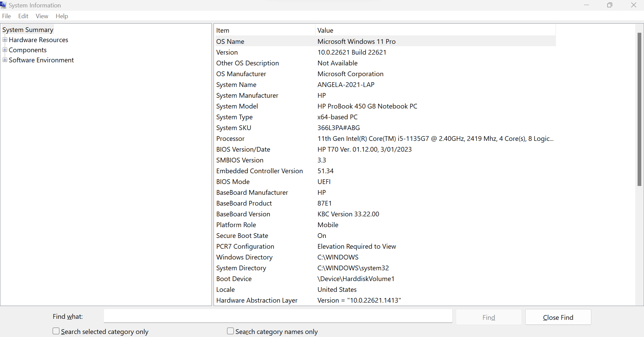
Task: Open the View menu
Action: pos(42,16)
